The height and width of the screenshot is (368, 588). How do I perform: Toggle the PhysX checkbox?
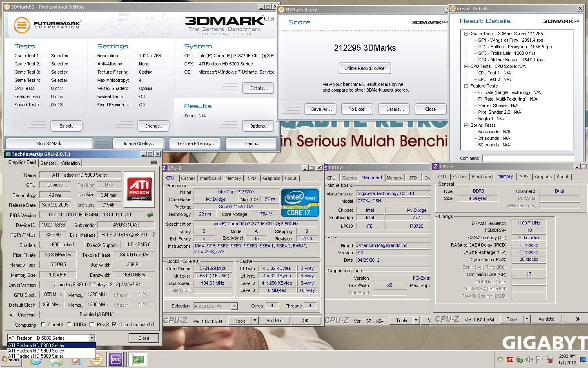(x=92, y=324)
